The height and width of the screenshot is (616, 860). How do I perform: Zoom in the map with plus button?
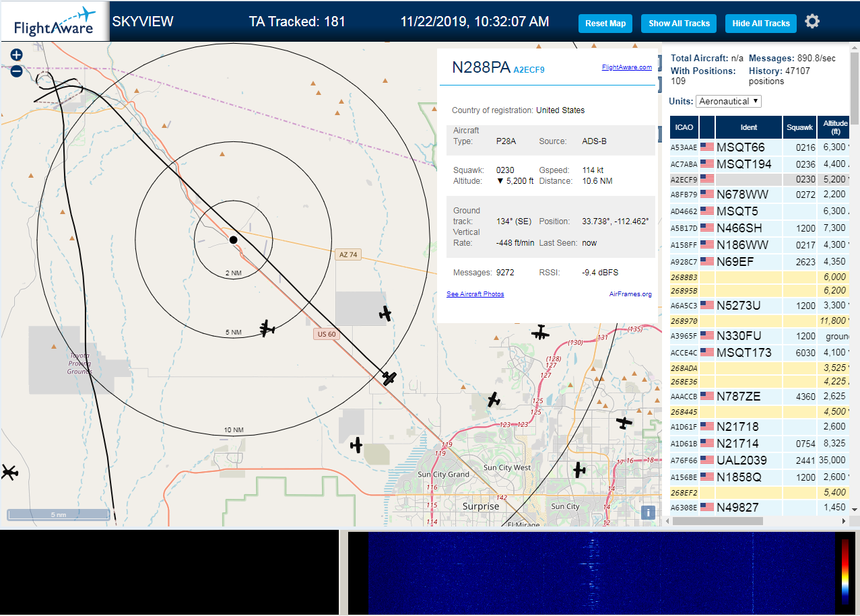coord(16,55)
